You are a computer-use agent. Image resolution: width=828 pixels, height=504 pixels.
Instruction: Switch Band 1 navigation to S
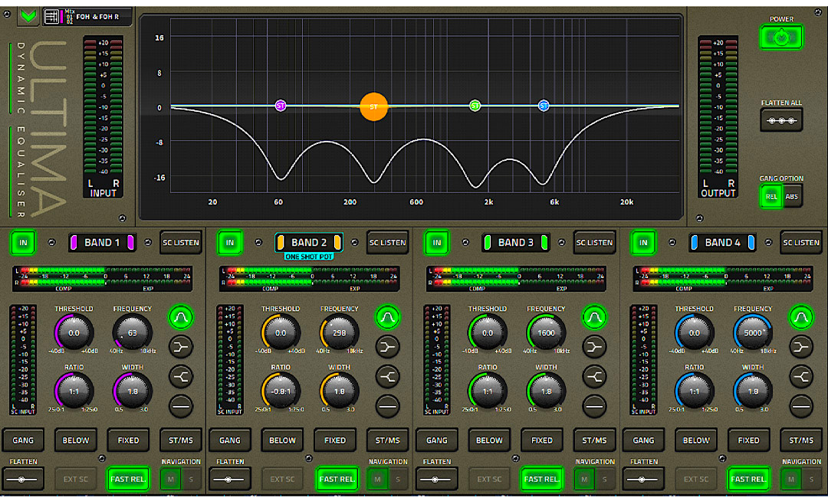[x=190, y=479]
